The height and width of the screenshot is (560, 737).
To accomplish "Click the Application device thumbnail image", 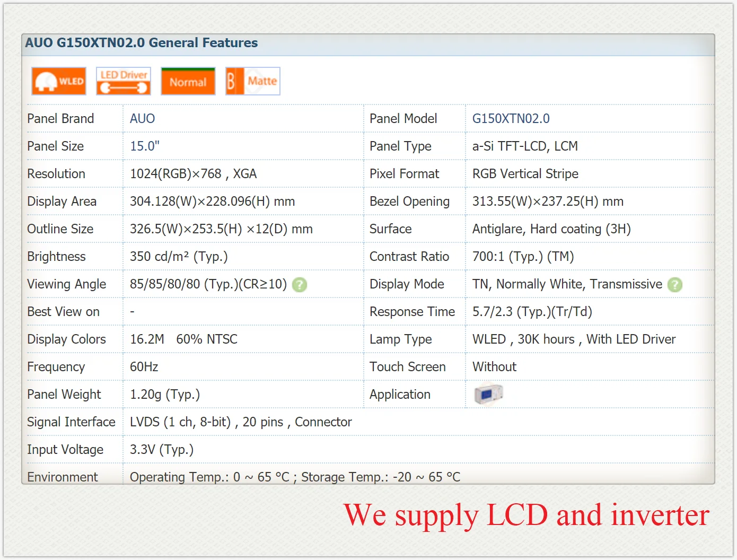I will 488,394.
